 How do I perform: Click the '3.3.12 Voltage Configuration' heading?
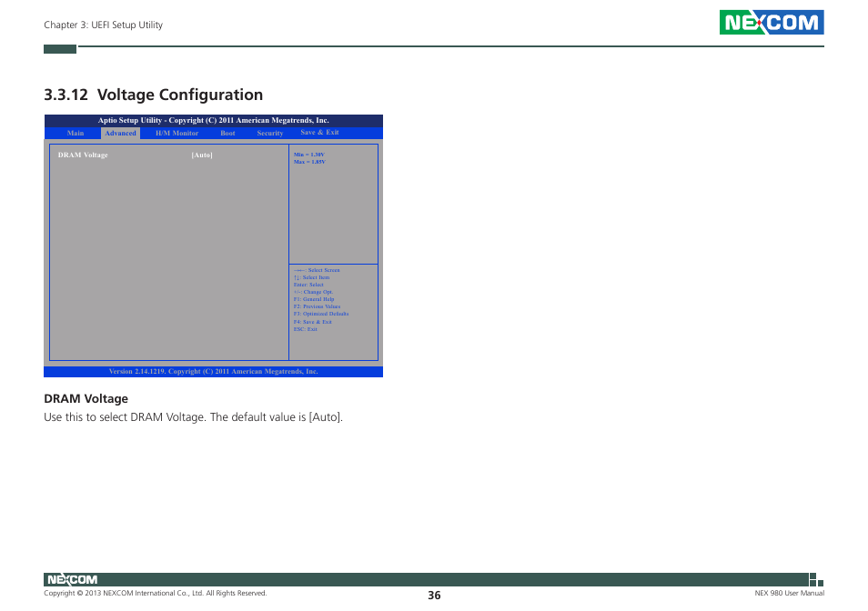[154, 95]
